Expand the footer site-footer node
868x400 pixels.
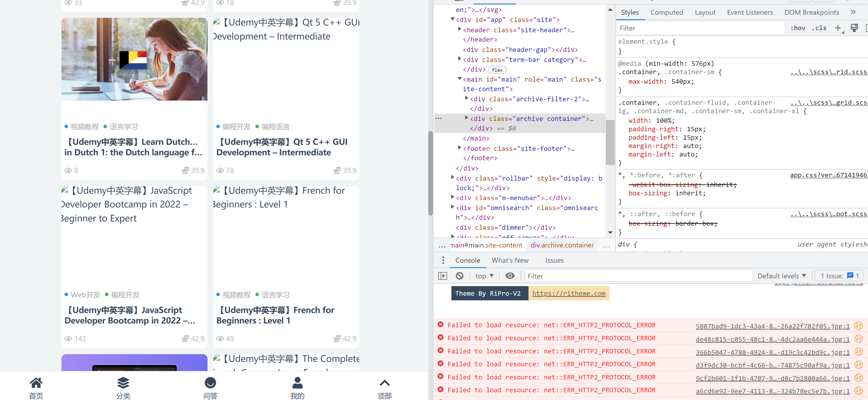(x=459, y=148)
